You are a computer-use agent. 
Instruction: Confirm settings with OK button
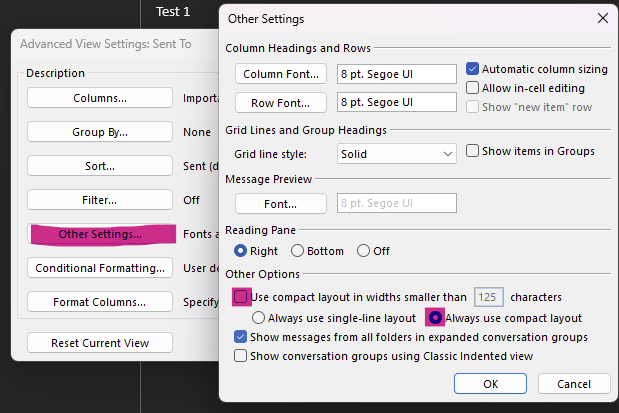point(490,384)
